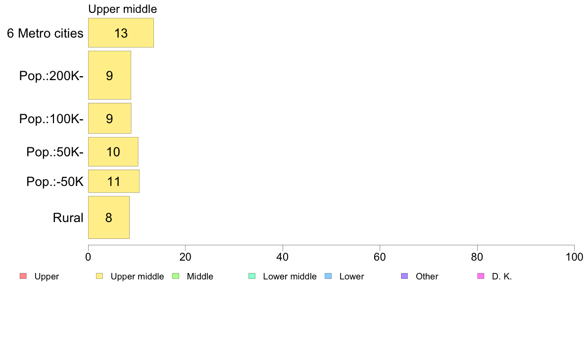Click the Upper middle column header
This screenshot has height=364, width=588.
[123, 9]
